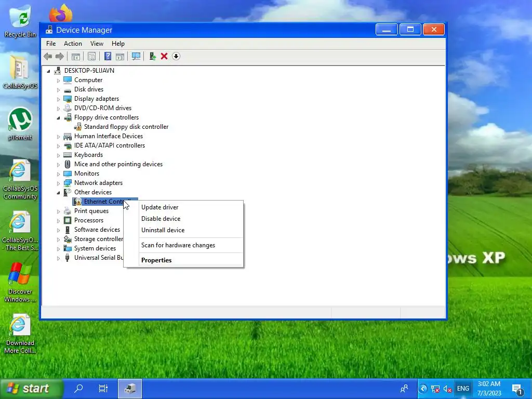Open the Help menu
Viewport: 532px width, 399px height.
(118, 44)
